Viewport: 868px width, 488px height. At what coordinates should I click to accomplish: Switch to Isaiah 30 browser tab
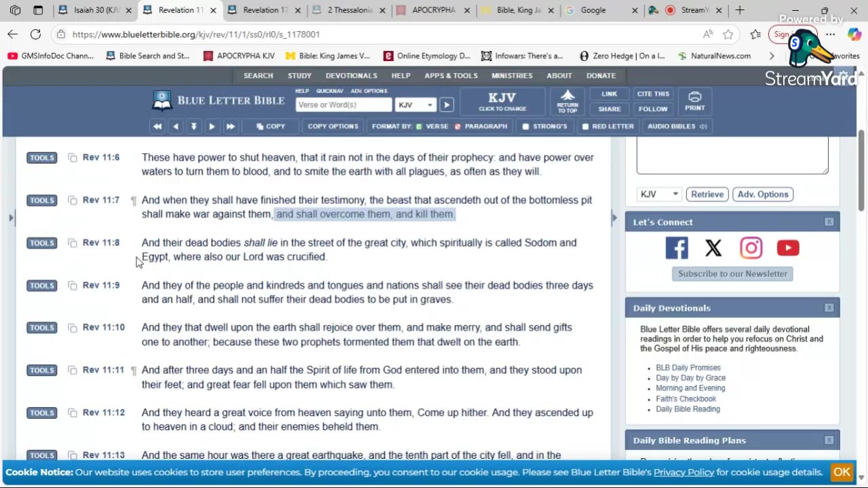(x=94, y=10)
